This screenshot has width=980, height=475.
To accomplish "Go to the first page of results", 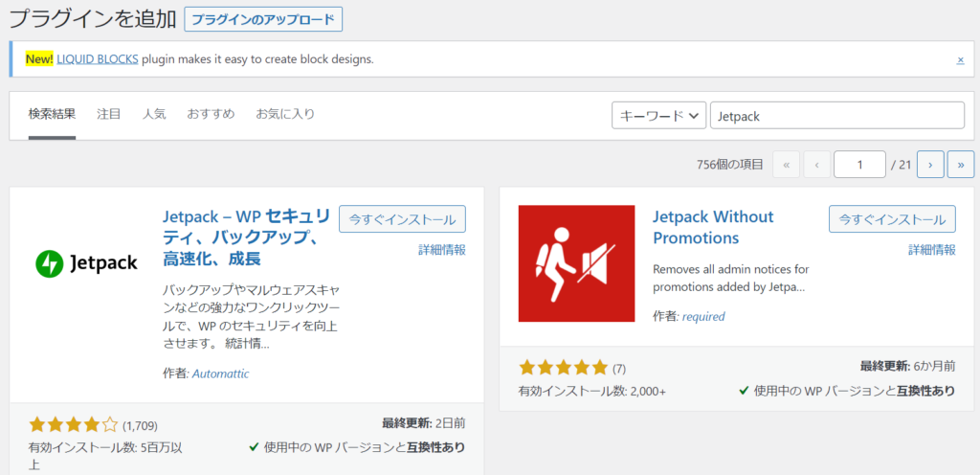I will [787, 165].
